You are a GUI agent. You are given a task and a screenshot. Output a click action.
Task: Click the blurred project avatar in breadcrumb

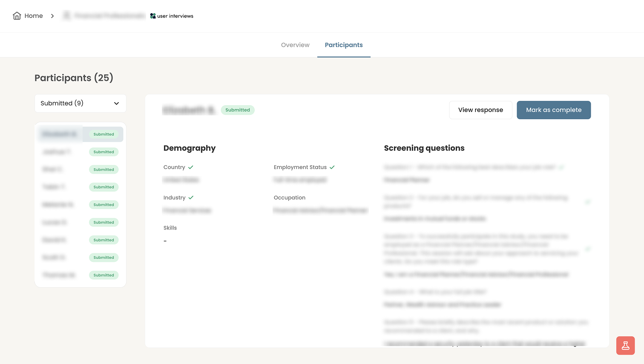pyautogui.click(x=67, y=16)
